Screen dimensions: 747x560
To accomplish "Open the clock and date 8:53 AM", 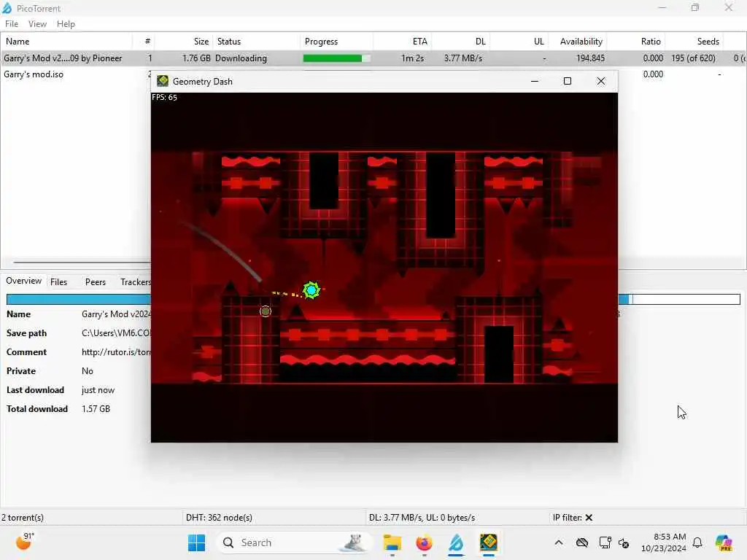I will (x=664, y=542).
